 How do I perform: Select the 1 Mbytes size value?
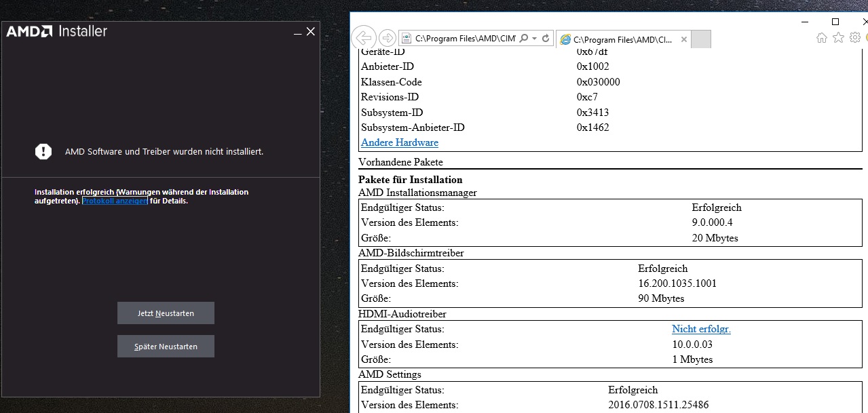click(692, 359)
